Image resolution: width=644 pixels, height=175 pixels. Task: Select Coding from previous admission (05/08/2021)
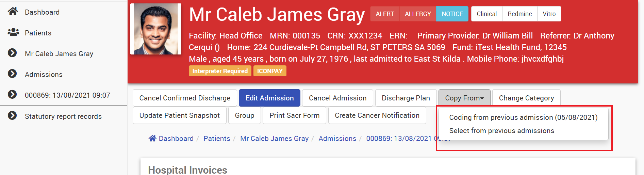click(x=523, y=117)
